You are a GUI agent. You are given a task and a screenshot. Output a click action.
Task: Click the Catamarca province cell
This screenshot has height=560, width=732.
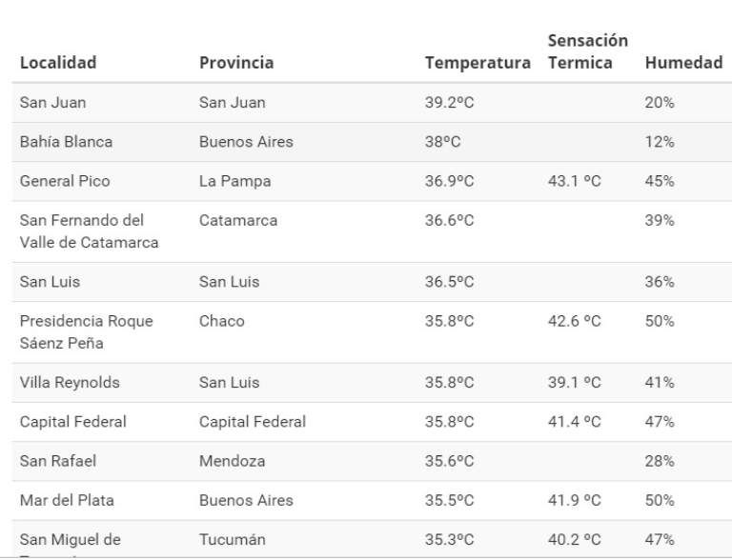[238, 220]
